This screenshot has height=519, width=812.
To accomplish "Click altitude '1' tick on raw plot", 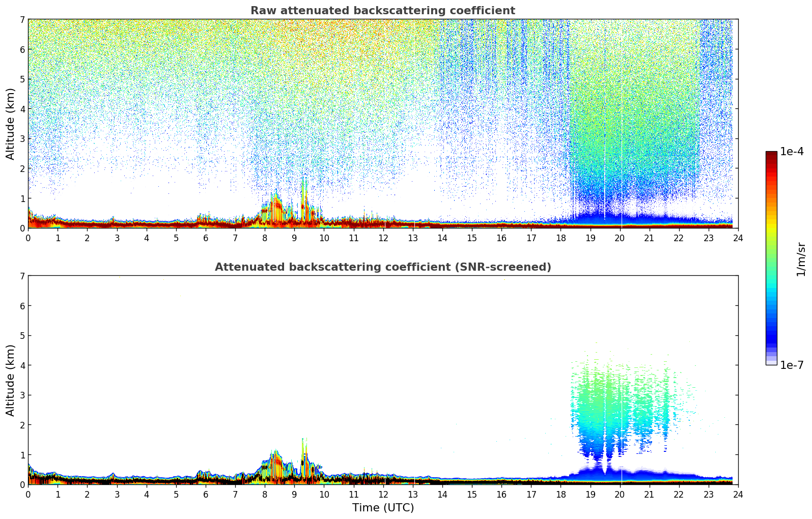I will [x=22, y=198].
